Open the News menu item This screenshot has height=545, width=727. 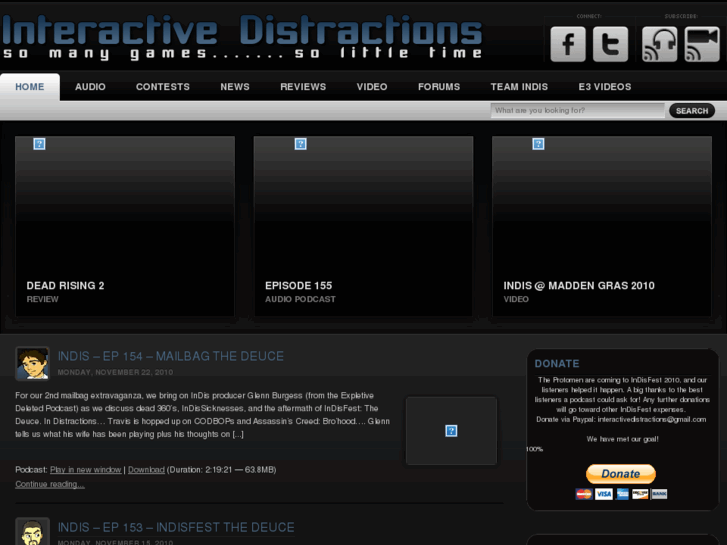[x=235, y=87]
